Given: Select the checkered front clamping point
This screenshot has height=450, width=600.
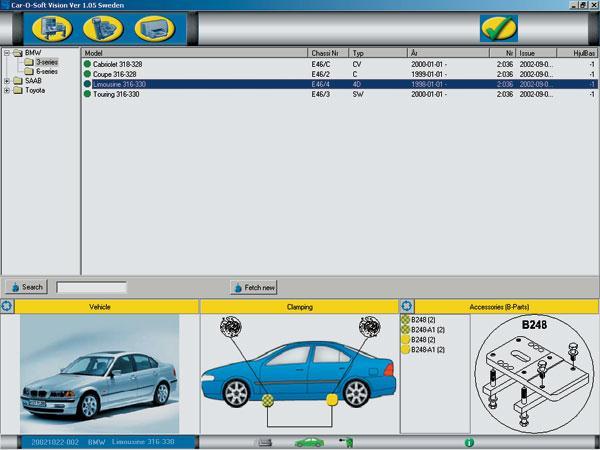Looking at the screenshot, I should 268,400.
